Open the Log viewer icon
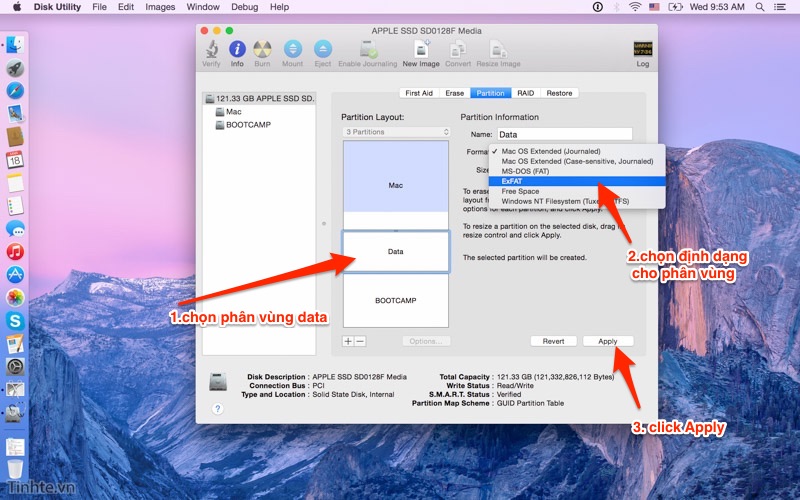 tap(642, 54)
